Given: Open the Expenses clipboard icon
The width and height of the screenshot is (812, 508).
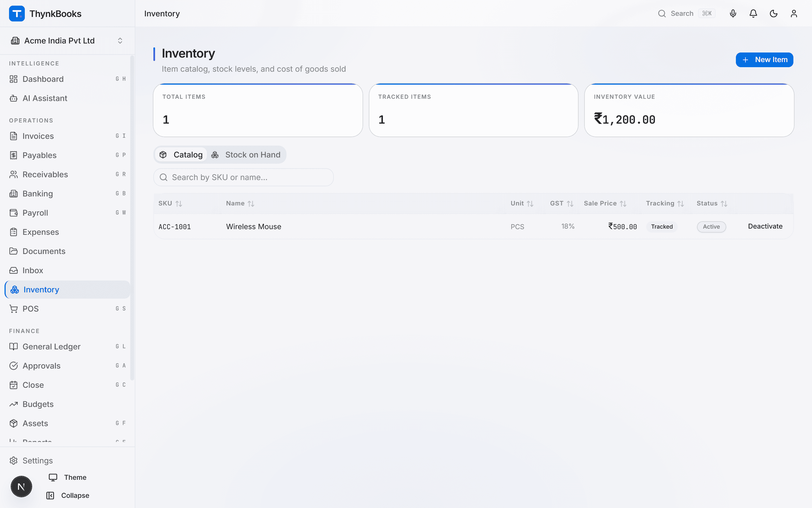Looking at the screenshot, I should (x=14, y=232).
